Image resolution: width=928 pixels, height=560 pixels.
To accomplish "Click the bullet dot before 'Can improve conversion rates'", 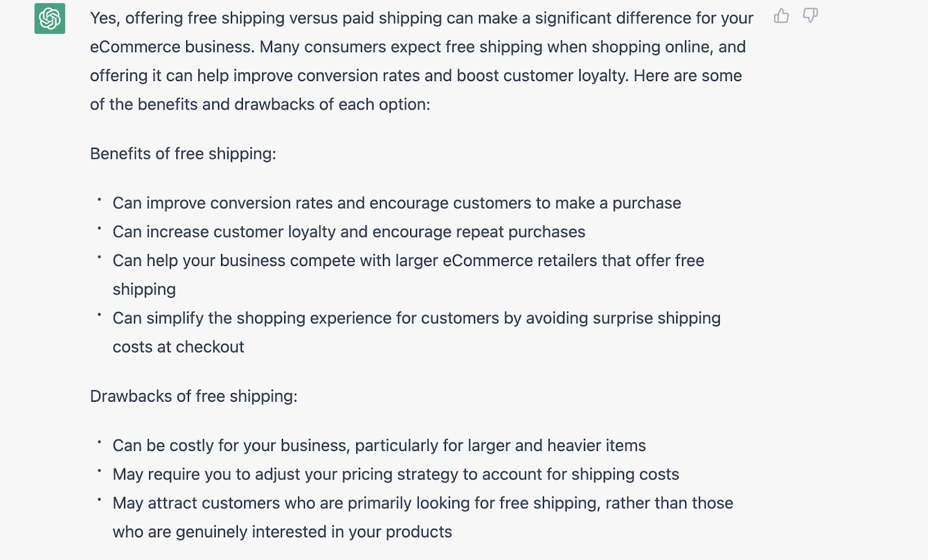I will (99, 199).
